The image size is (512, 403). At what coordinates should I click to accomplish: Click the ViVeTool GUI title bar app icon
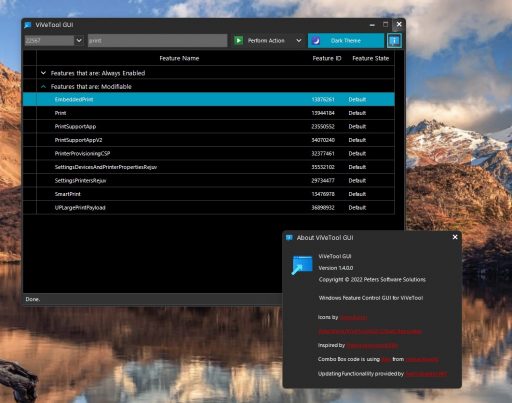tap(28, 25)
